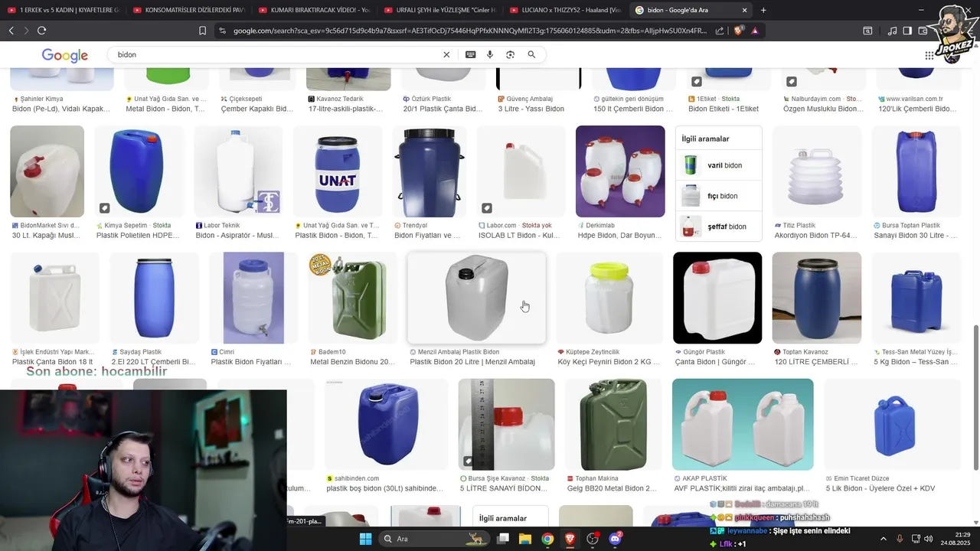Image resolution: width=980 pixels, height=551 pixels.
Task: Open 'Plastik Bidon 20 Litre | Menzil Ambalaj' image
Action: pyautogui.click(x=475, y=298)
